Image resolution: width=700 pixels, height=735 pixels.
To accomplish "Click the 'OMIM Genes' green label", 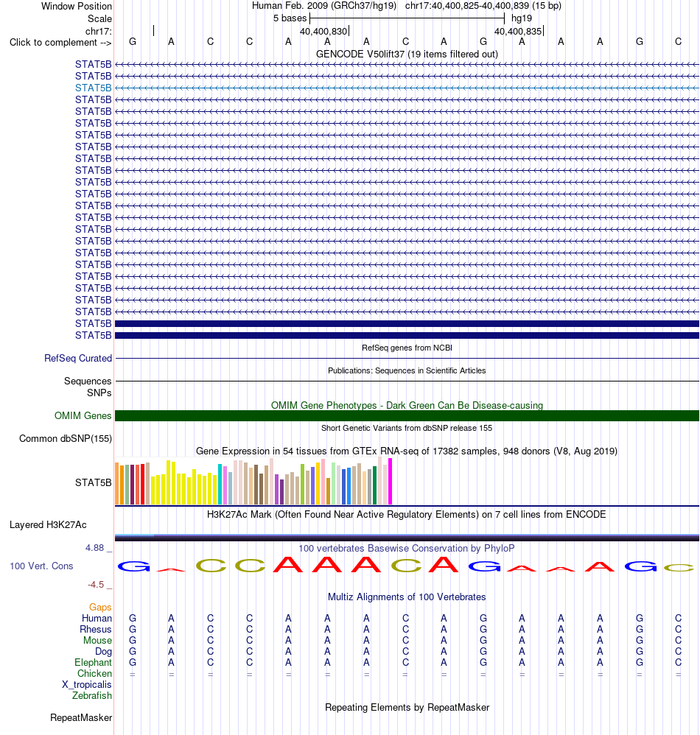I will coord(83,416).
